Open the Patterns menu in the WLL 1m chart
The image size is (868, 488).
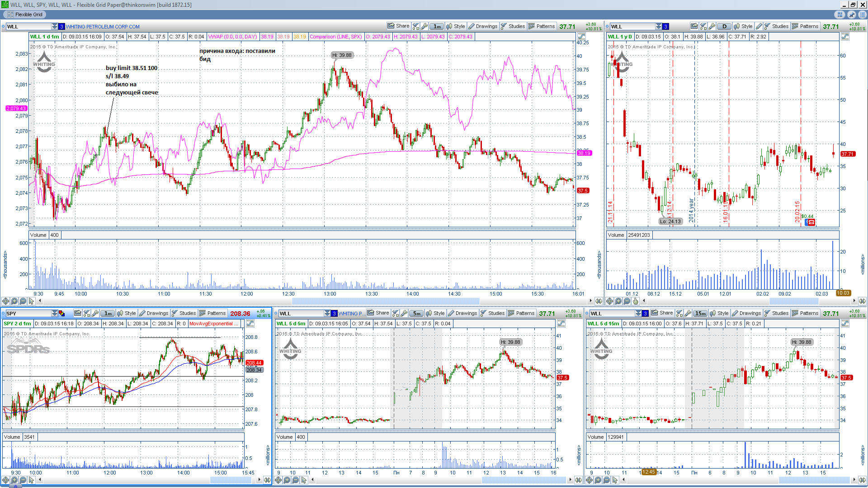click(x=542, y=26)
